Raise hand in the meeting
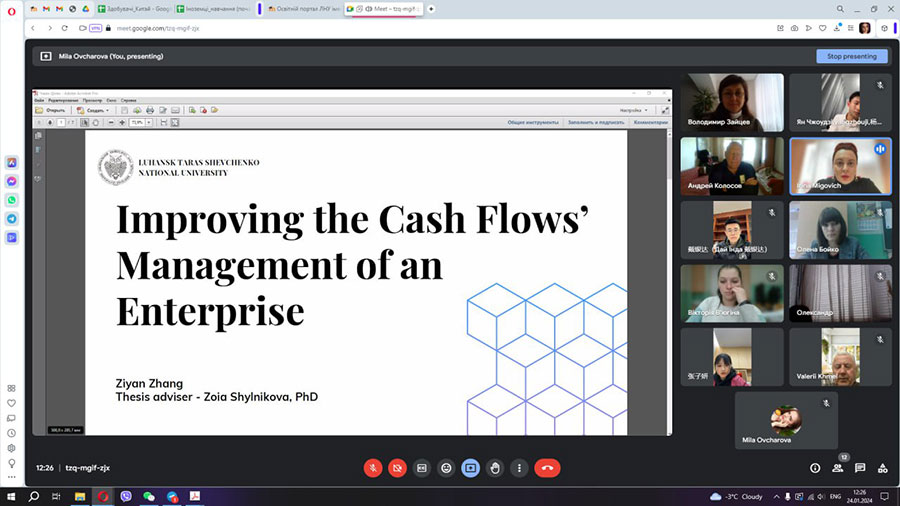Image resolution: width=900 pixels, height=506 pixels. pyautogui.click(x=494, y=467)
